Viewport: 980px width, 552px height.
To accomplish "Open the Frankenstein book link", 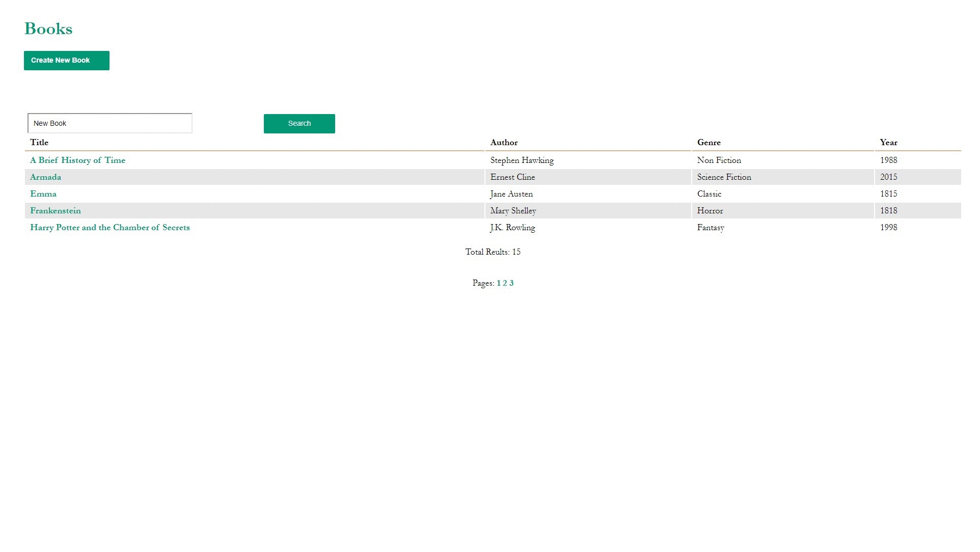I will coord(56,211).
